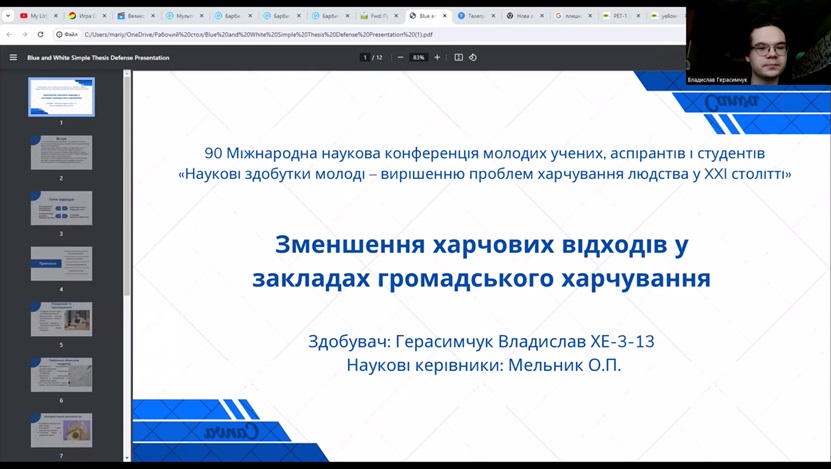Click the sidebar scrollbar down arrow
The width and height of the screenshot is (831, 469).
(127, 458)
